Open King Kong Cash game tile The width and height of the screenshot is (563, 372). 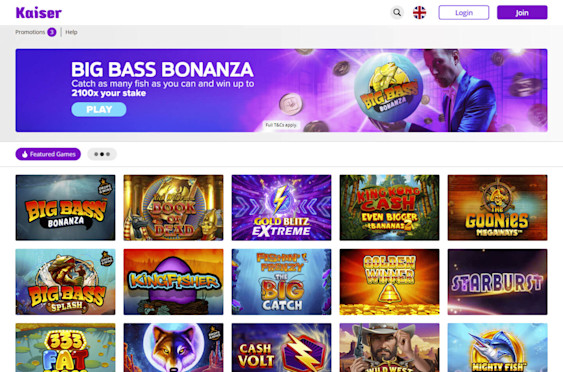tap(390, 208)
